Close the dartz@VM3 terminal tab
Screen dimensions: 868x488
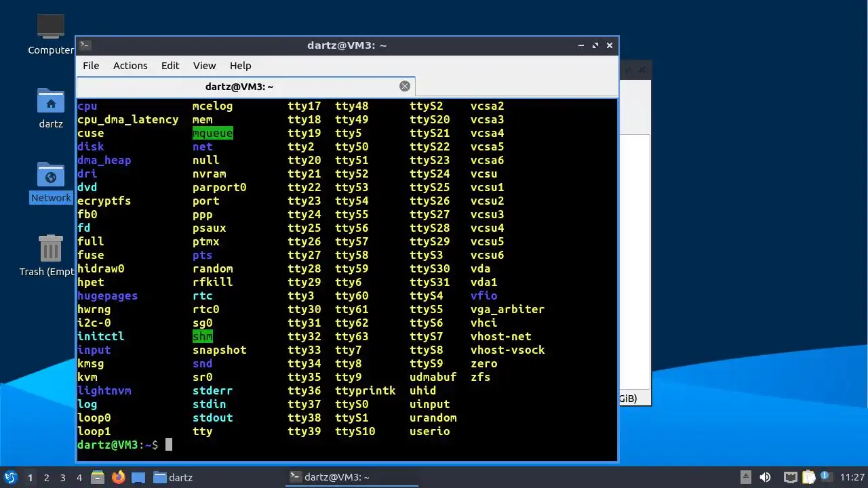point(405,86)
